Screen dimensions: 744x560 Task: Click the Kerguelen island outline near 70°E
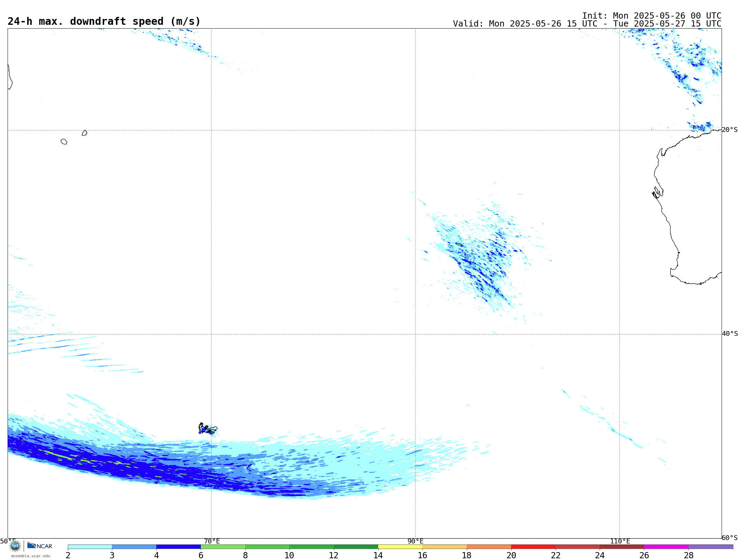click(x=208, y=429)
